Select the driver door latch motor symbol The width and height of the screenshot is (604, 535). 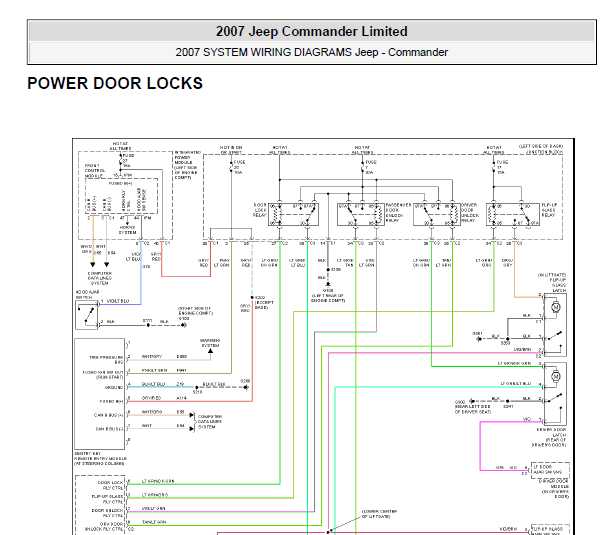pyautogui.click(x=555, y=377)
